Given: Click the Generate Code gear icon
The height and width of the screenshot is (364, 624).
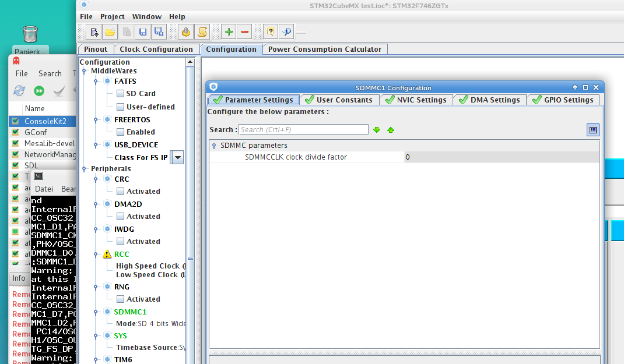Looking at the screenshot, I should [186, 32].
